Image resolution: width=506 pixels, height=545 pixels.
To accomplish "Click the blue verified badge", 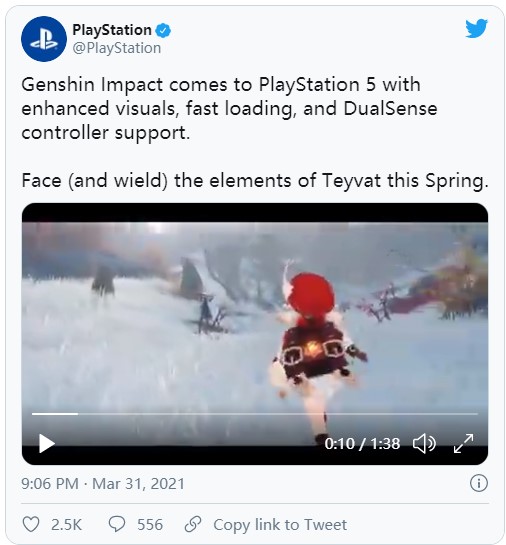I will point(163,31).
